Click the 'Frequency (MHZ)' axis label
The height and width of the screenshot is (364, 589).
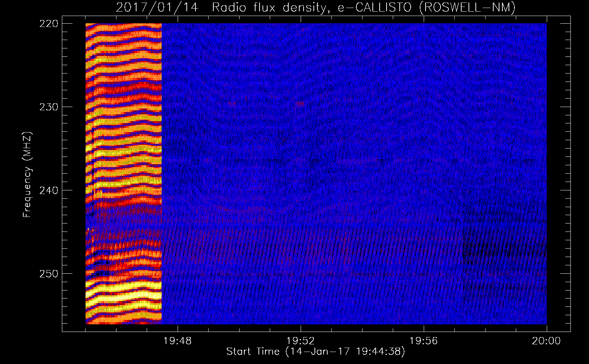click(27, 174)
